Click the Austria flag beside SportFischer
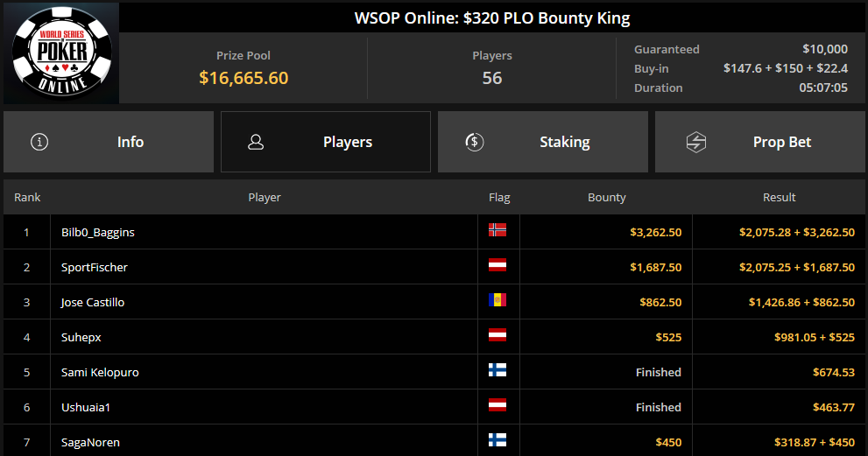 tap(498, 265)
